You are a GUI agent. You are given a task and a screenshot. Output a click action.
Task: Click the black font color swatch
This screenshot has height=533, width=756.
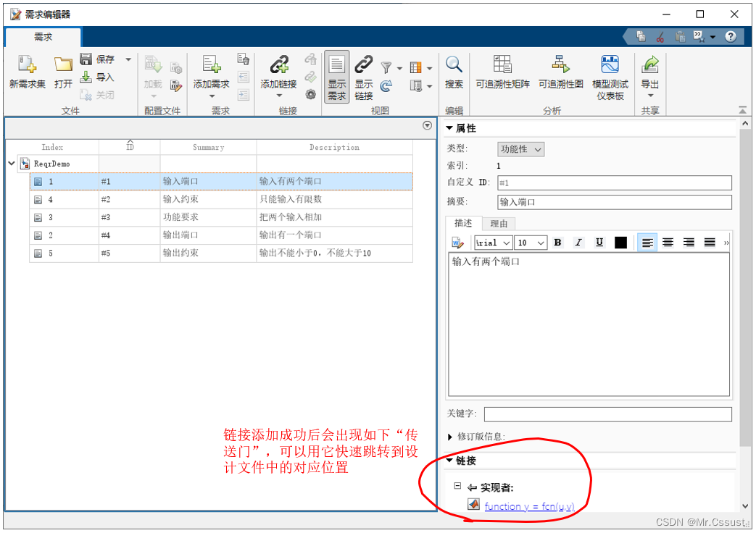[620, 243]
